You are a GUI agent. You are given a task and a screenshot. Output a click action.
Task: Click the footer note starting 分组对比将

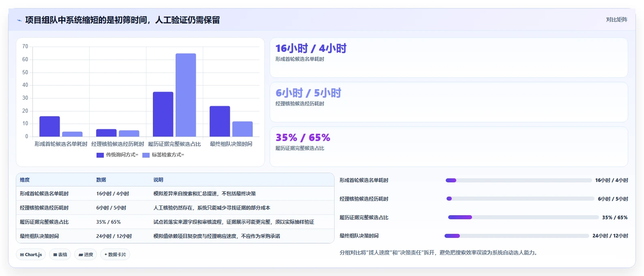coord(439,253)
